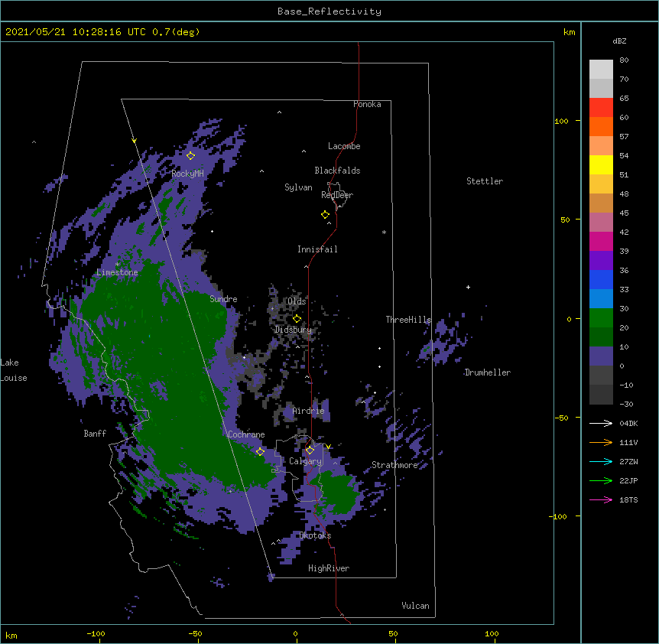Select the yellow diamond marker below RedDeer
Screen dimensions: 659x644
point(325,215)
